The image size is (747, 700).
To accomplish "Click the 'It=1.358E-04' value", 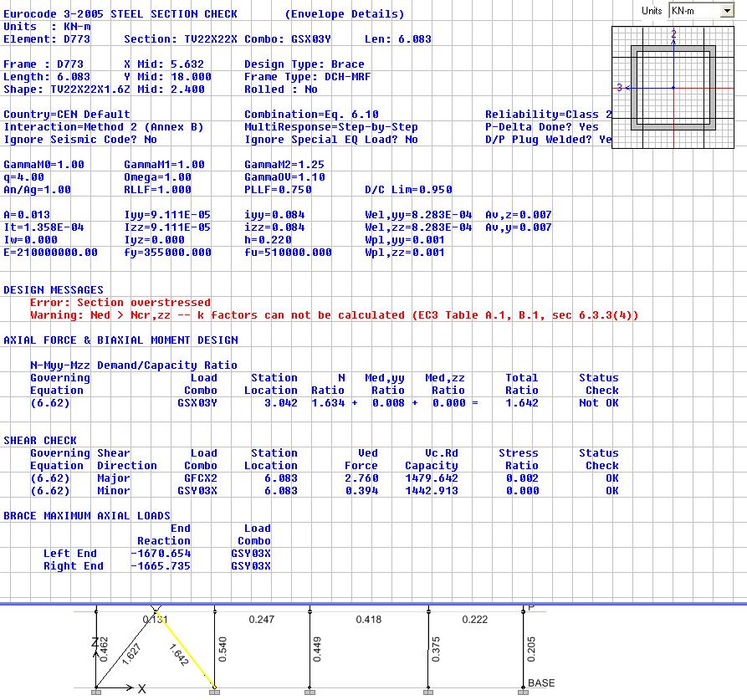I will click(43, 227).
